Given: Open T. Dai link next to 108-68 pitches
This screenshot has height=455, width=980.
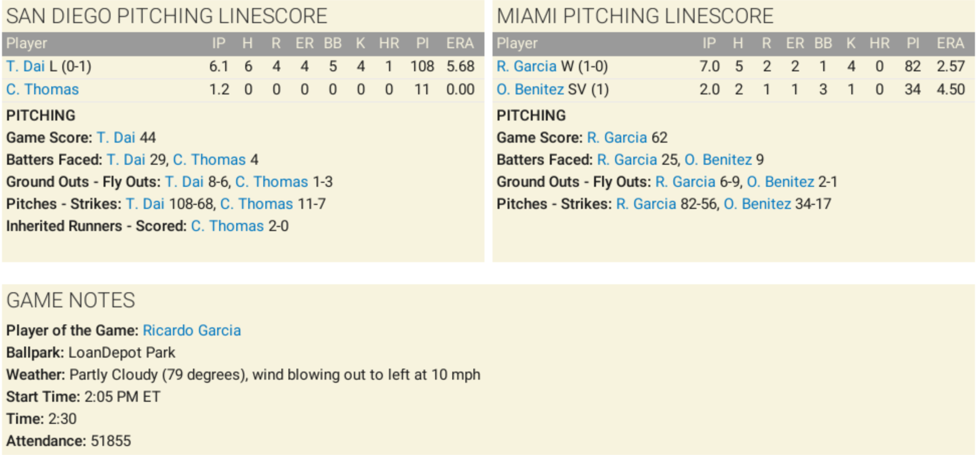Looking at the screenshot, I should (145, 204).
